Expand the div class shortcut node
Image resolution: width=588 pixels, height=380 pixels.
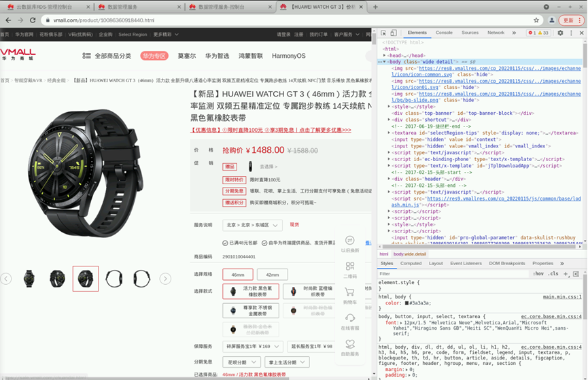(389, 120)
